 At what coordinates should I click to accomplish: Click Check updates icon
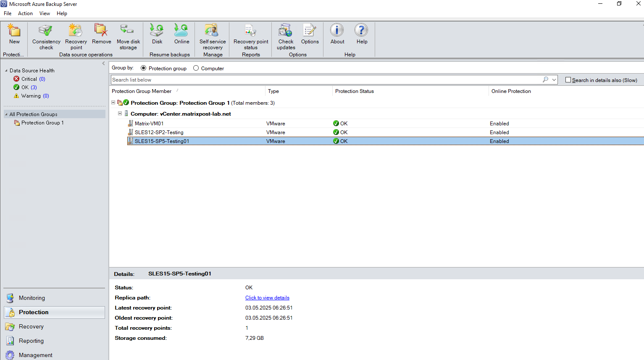click(286, 30)
